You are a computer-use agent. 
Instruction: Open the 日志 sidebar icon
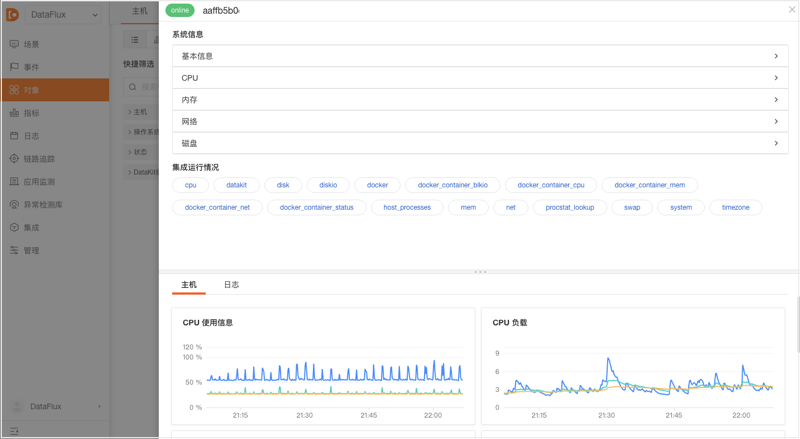[14, 136]
